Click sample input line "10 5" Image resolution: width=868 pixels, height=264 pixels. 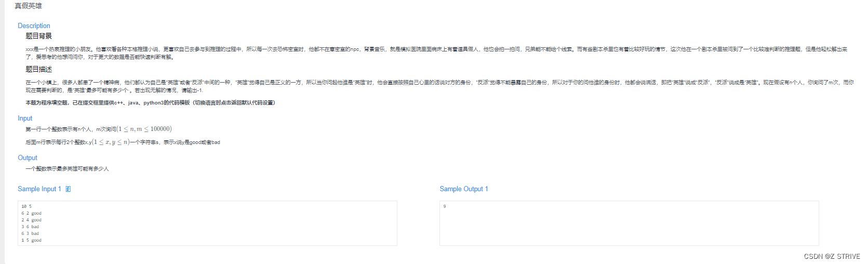(x=26, y=206)
